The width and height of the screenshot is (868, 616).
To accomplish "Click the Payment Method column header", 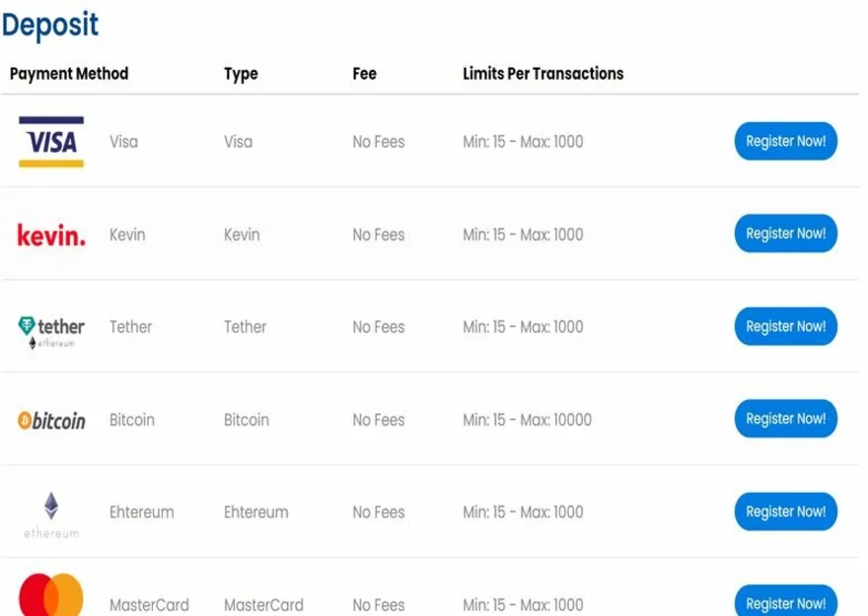I will pyautogui.click(x=69, y=74).
